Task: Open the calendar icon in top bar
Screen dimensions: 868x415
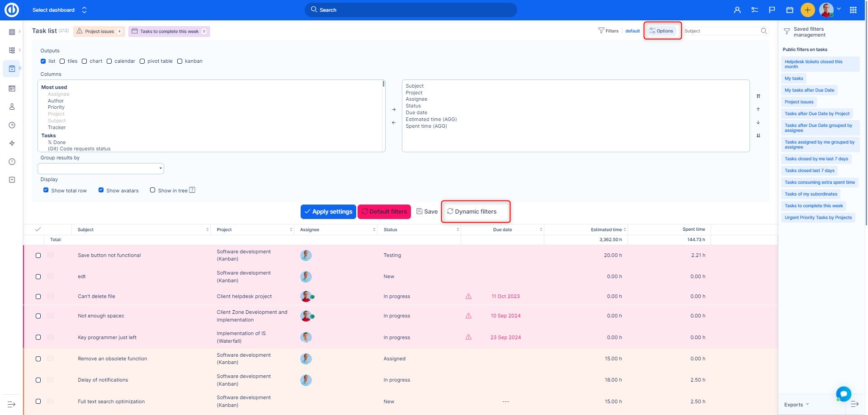Action: [790, 10]
